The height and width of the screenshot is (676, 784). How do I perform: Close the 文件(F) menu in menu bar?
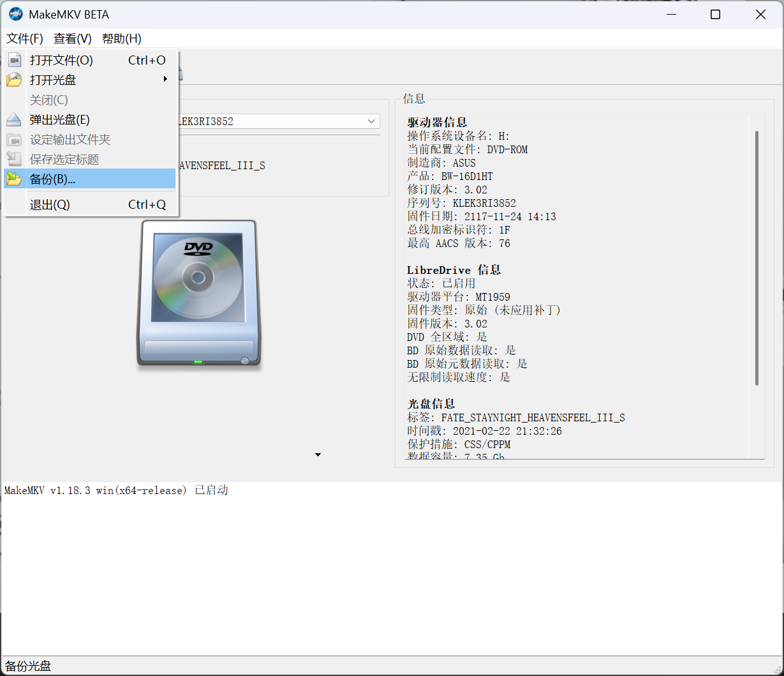[x=25, y=39]
